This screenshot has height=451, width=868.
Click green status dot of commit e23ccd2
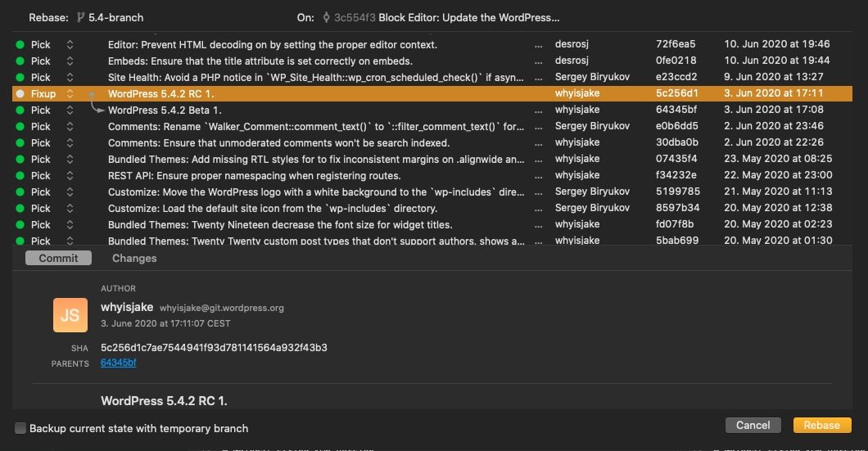(x=20, y=78)
